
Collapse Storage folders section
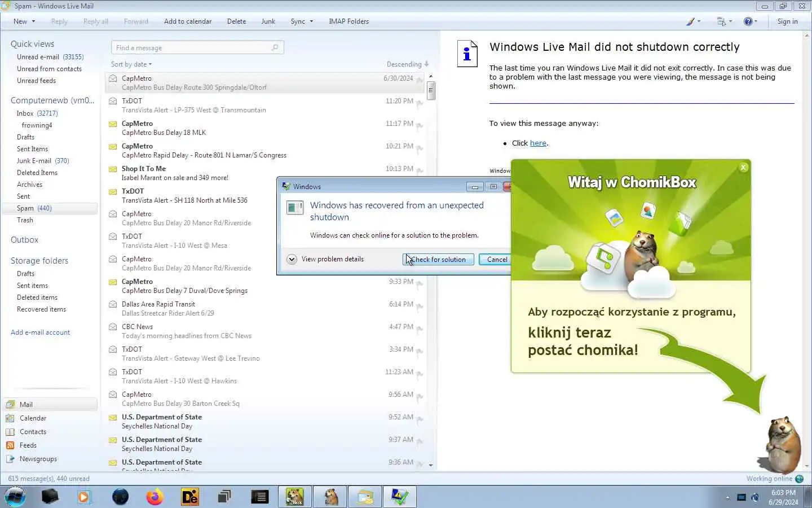[39, 261]
